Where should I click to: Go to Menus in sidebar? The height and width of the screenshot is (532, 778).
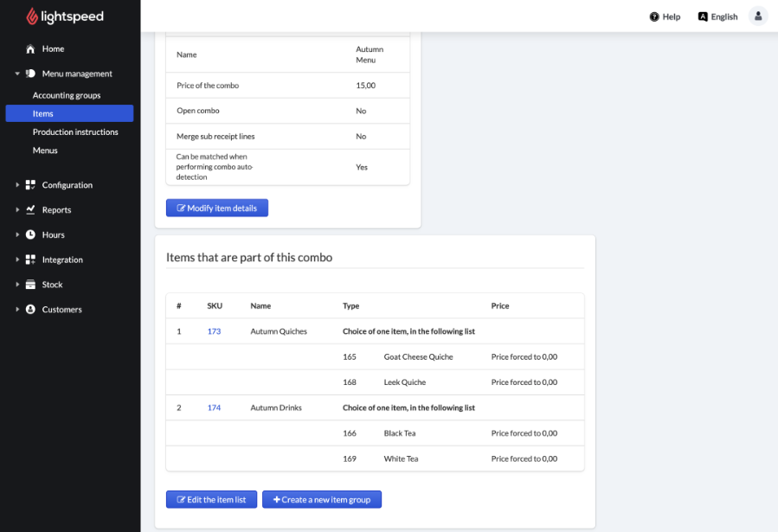click(x=45, y=151)
